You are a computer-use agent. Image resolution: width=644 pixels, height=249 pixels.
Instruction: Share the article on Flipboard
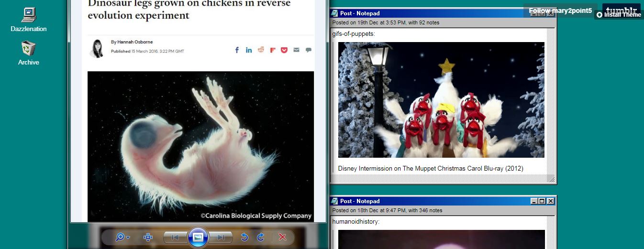[272, 50]
